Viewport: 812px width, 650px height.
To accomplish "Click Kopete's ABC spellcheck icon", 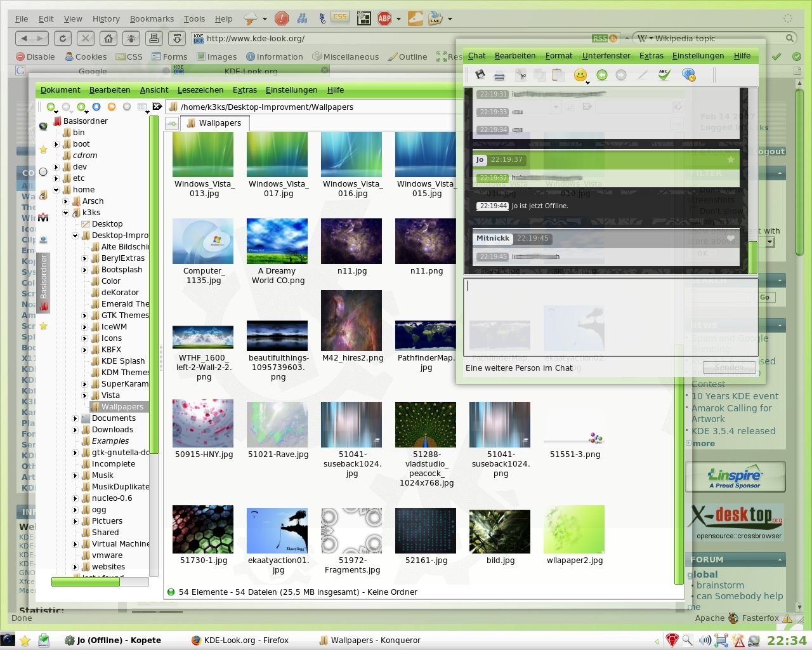I will coord(664,75).
